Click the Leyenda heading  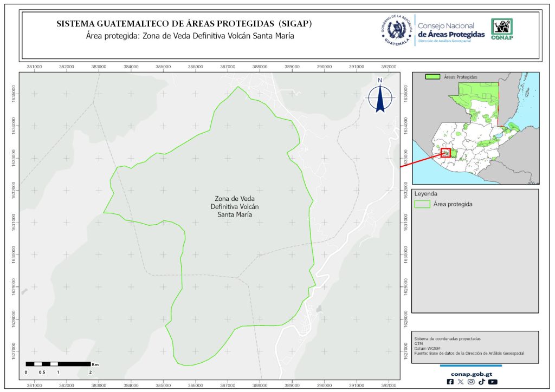425,193
